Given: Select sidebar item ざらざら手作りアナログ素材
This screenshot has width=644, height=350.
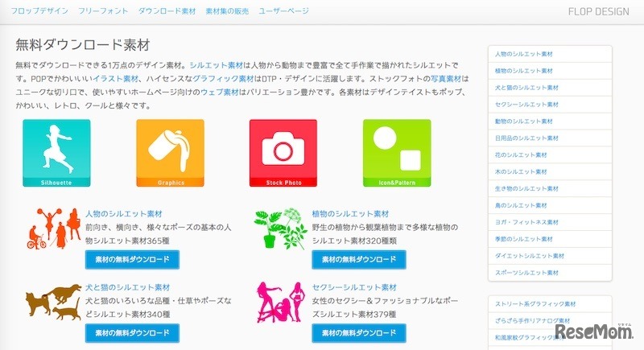Looking at the screenshot, I should (550, 321).
